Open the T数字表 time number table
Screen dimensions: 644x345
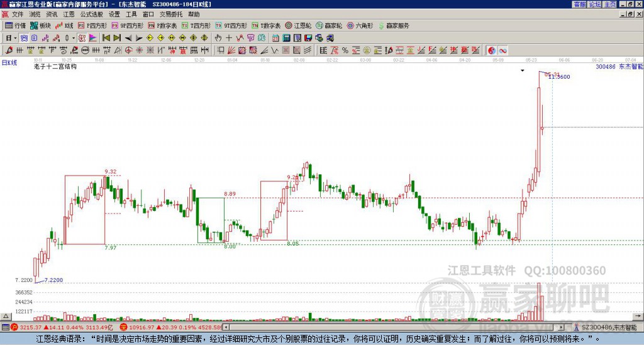[x=266, y=25]
